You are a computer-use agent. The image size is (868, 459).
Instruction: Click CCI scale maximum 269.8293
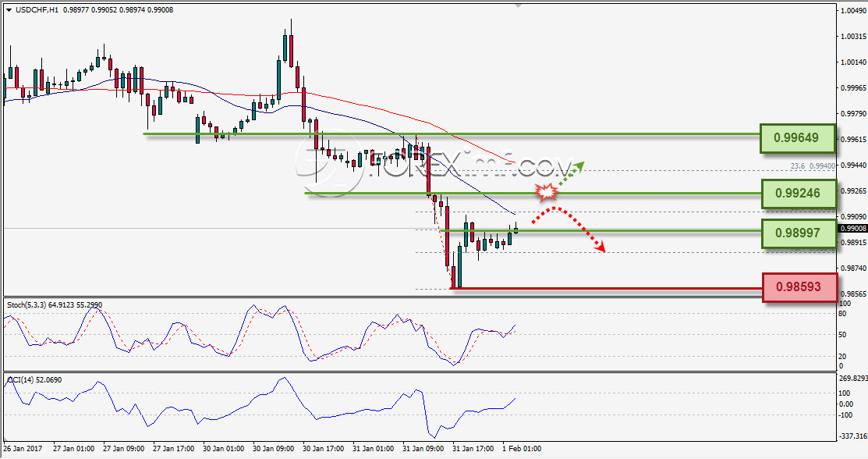[x=854, y=378]
